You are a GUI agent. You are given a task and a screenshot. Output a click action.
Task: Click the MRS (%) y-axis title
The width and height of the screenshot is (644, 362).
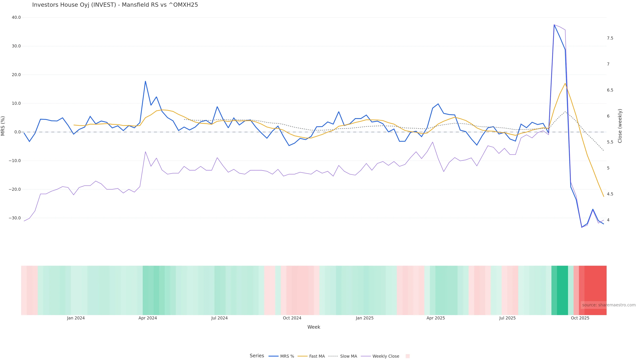click(3, 126)
